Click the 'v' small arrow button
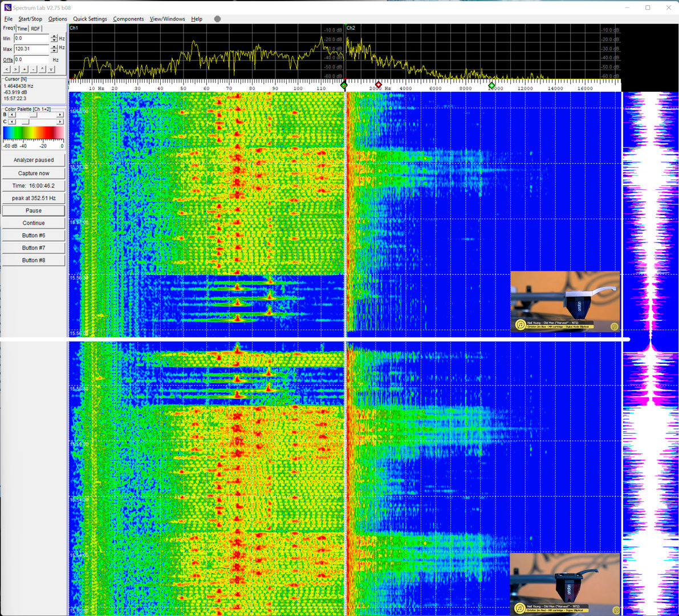The height and width of the screenshot is (616, 679). click(51, 70)
